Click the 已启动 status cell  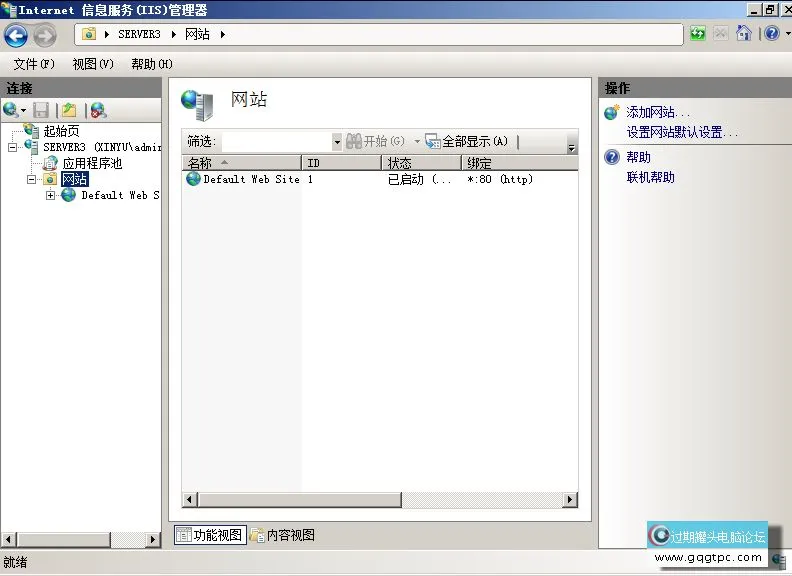click(x=419, y=179)
